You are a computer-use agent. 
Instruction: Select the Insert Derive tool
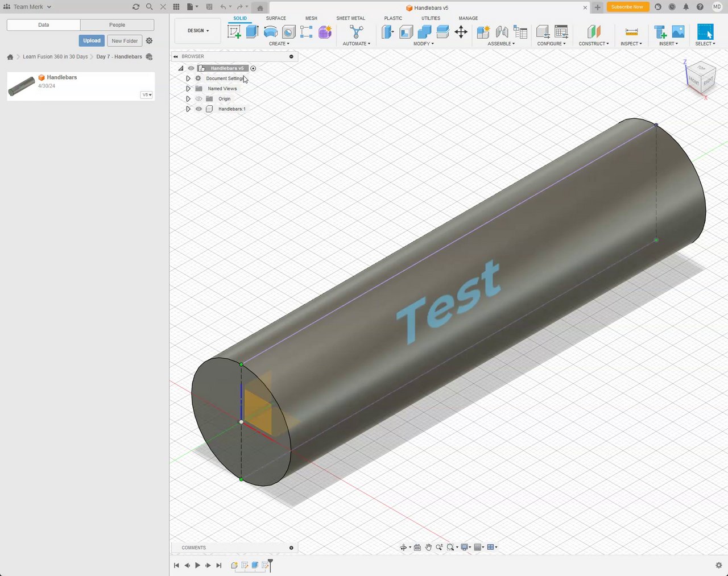pos(660,32)
